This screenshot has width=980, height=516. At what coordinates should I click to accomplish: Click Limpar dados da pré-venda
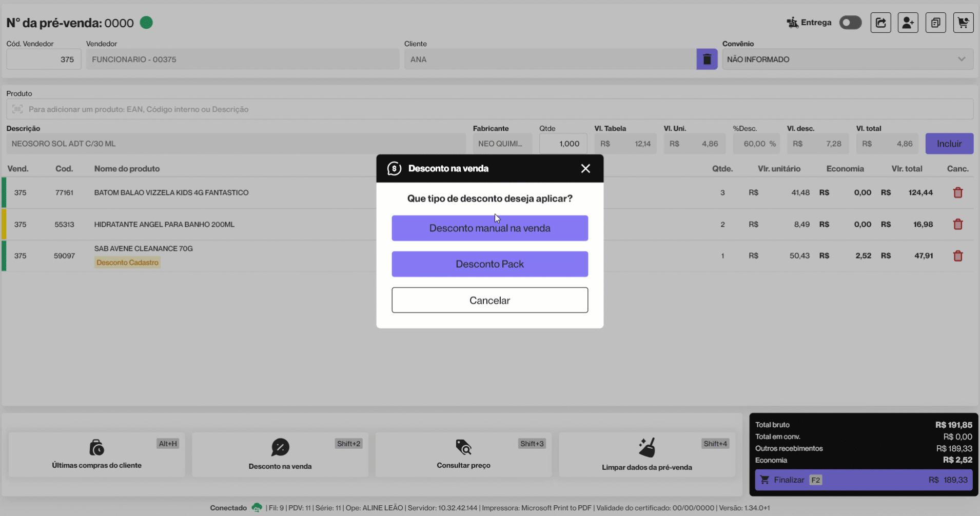[647, 454]
